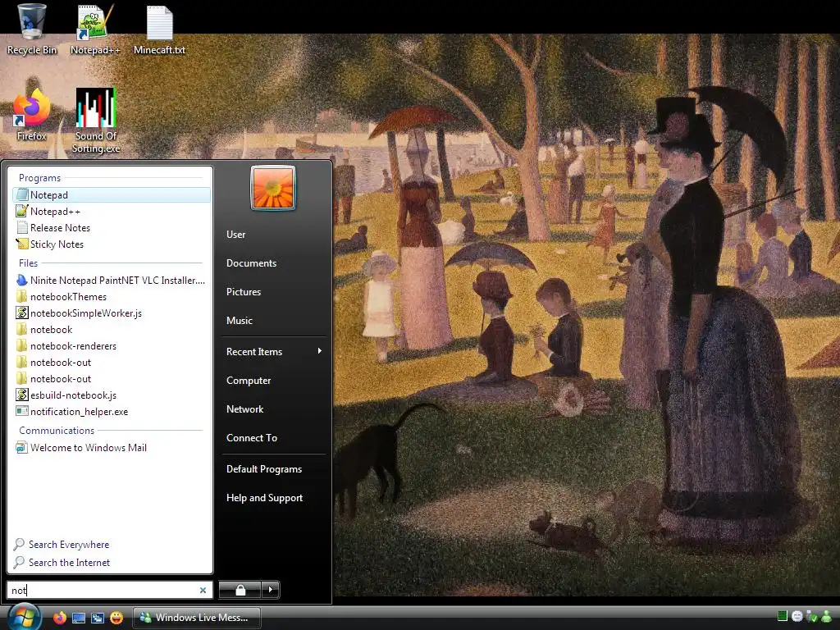Screen dimensions: 840x630
Task: Select the Minecaft.txt file on the desktop
Action: [x=159, y=30]
